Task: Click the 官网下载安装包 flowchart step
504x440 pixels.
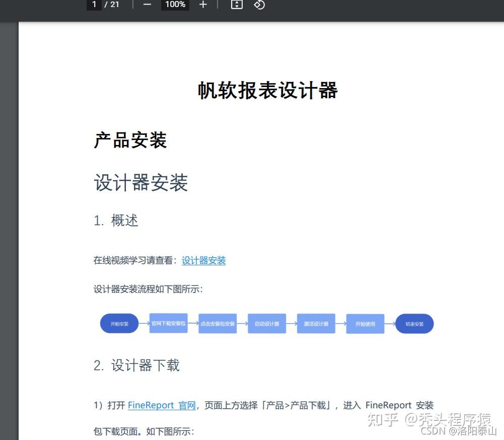Action: pyautogui.click(x=168, y=324)
